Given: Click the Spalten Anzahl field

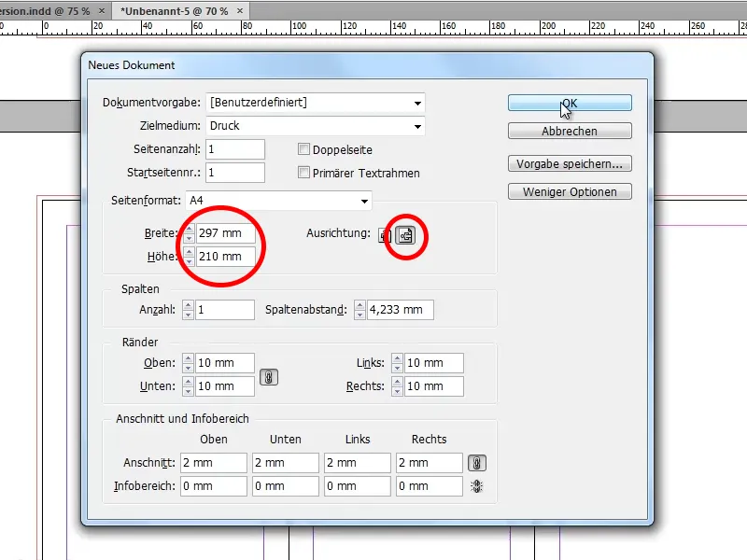Looking at the screenshot, I should (x=225, y=310).
